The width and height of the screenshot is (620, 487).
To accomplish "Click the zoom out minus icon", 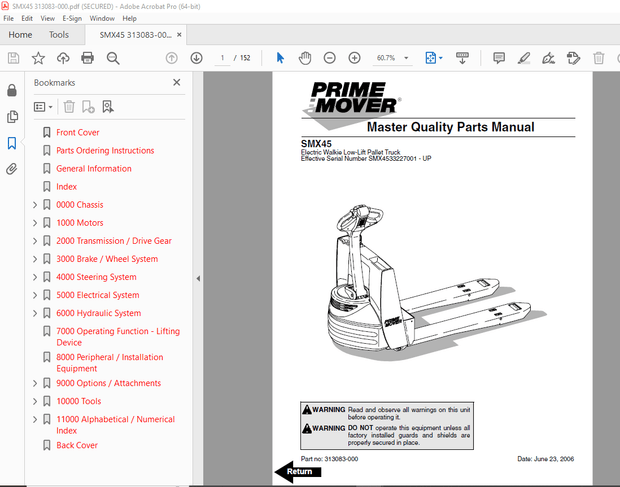I will pyautogui.click(x=329, y=58).
